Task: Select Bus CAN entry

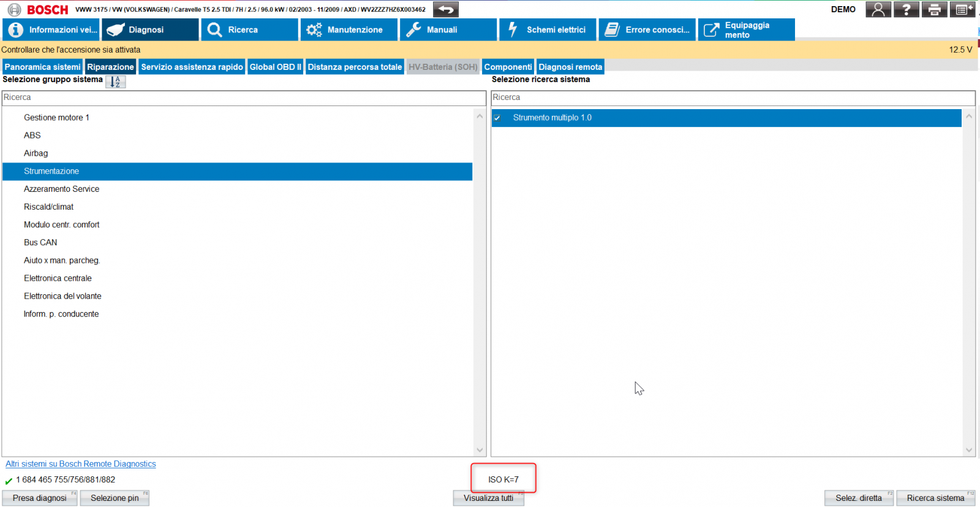Action: 40,242
